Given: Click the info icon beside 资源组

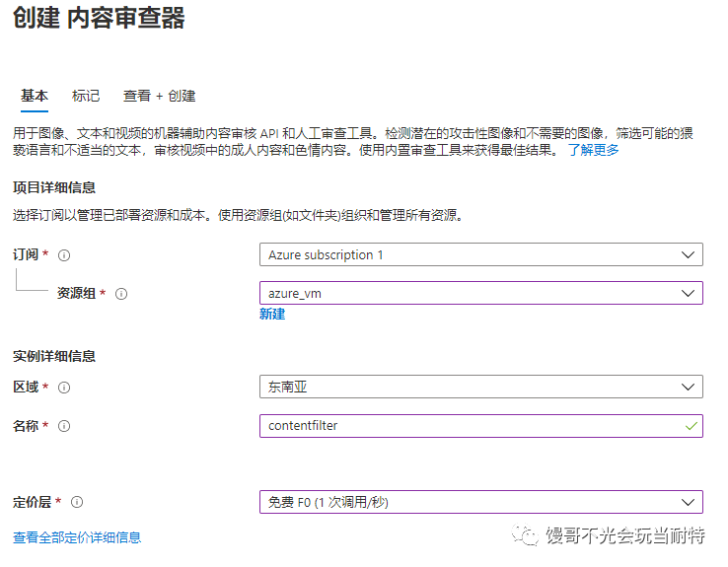Looking at the screenshot, I should pyautogui.click(x=121, y=294).
